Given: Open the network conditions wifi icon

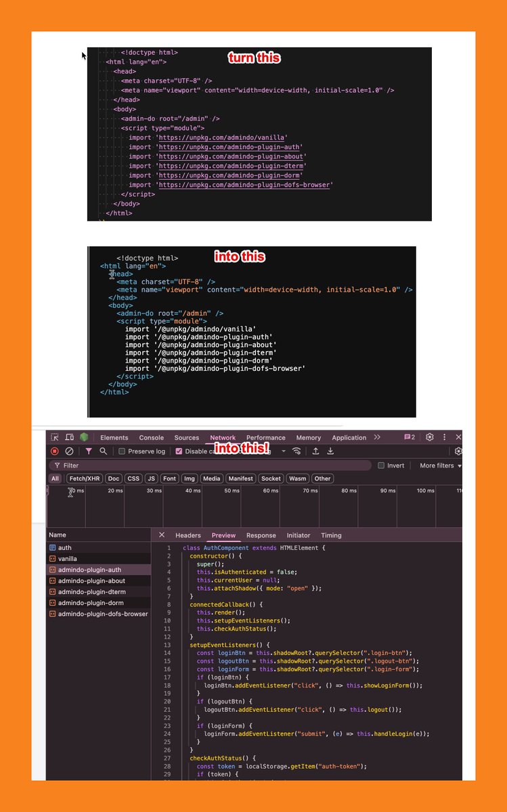Looking at the screenshot, I should tap(296, 451).
